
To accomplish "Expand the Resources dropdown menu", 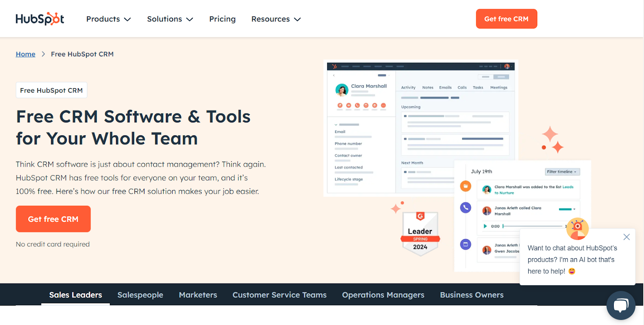I will point(276,19).
